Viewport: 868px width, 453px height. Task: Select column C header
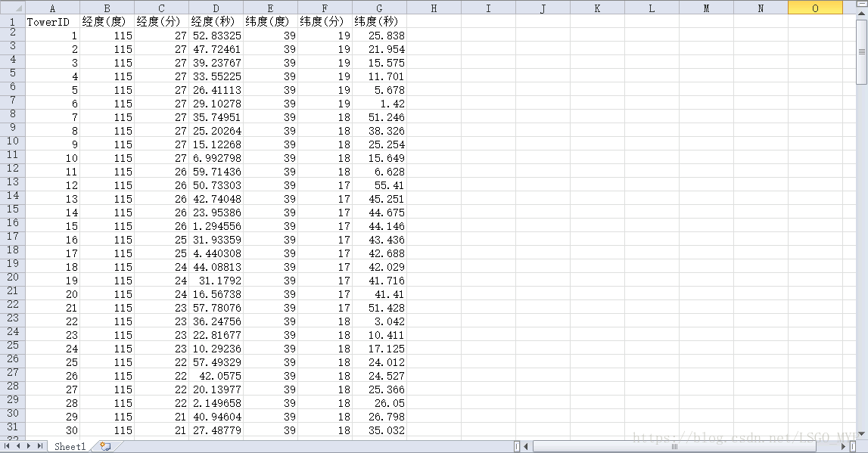tap(161, 8)
